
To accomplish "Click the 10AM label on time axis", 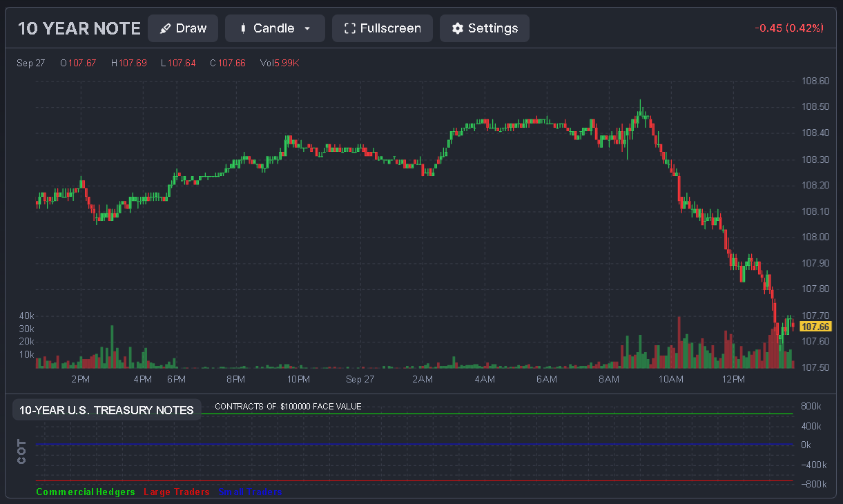I will (670, 380).
